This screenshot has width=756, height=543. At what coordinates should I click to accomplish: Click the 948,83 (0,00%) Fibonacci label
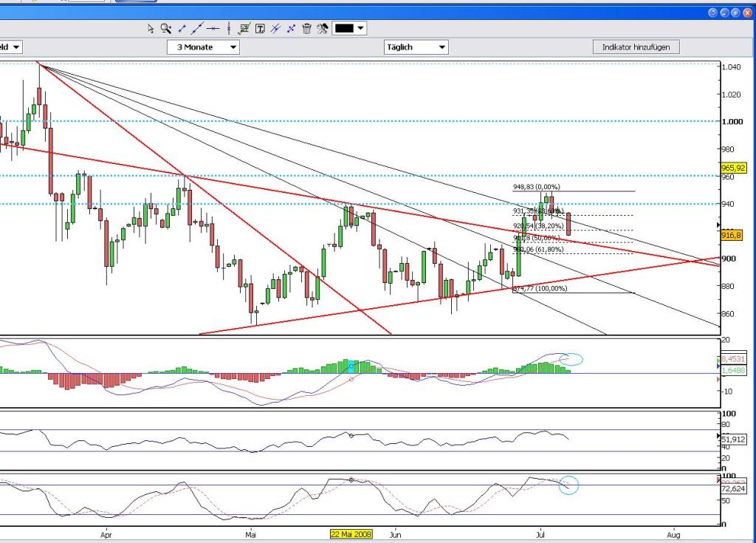(536, 187)
